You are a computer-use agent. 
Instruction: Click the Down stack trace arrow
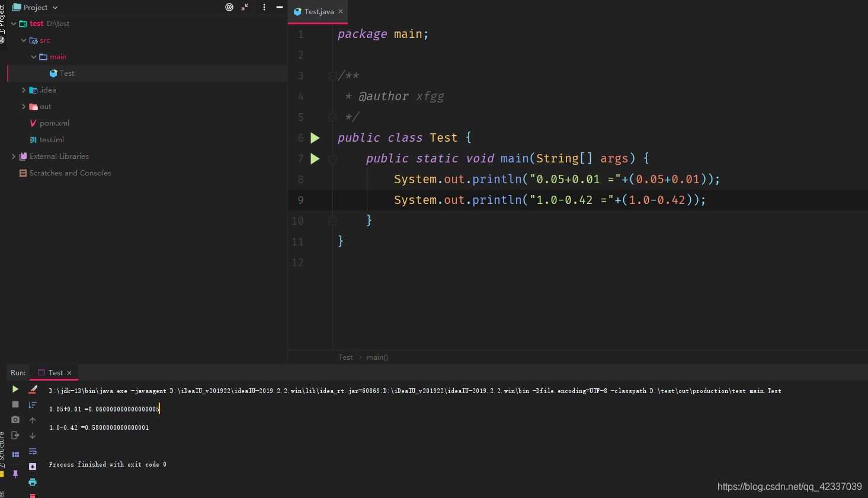33,436
